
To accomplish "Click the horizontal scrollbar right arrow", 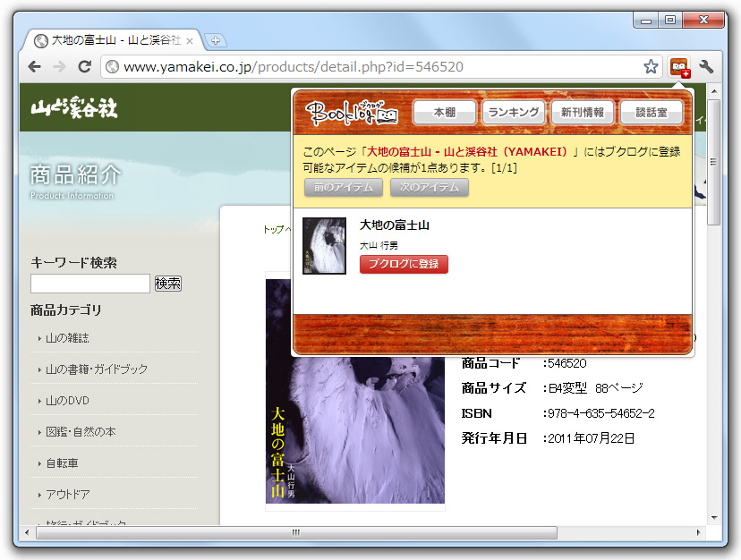I will pos(698,532).
